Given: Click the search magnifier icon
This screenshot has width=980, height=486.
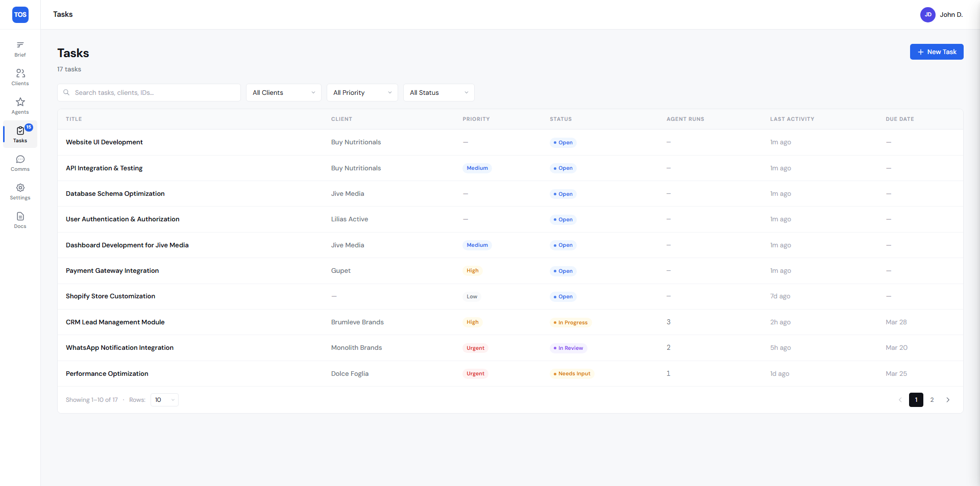Looking at the screenshot, I should tap(66, 92).
